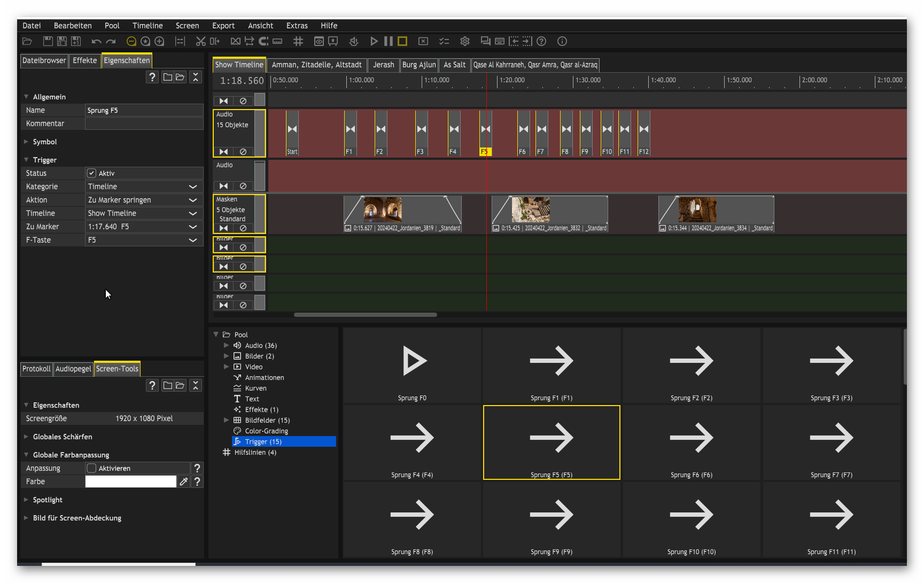Uncheck the Aktiv status checkbox
This screenshot has height=583, width=924.
tap(91, 173)
